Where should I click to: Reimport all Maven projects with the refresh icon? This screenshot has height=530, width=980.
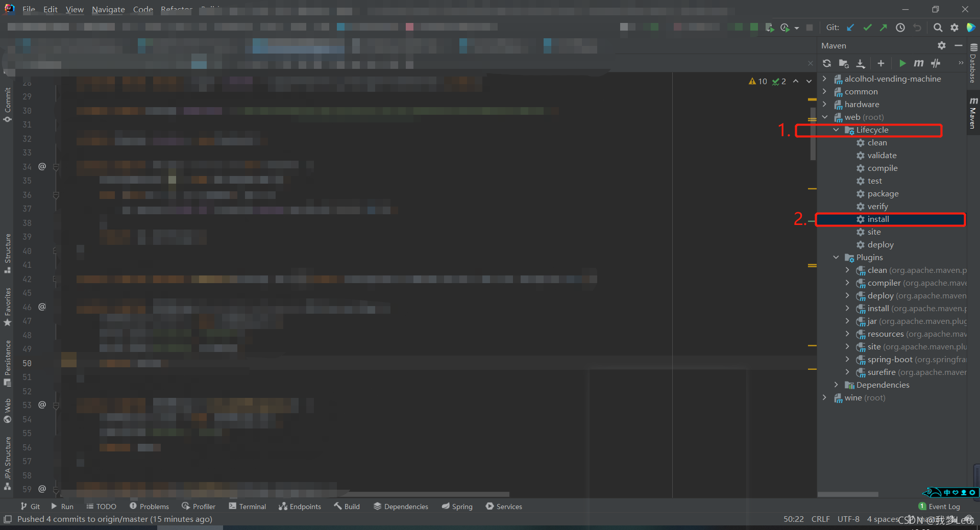point(827,63)
